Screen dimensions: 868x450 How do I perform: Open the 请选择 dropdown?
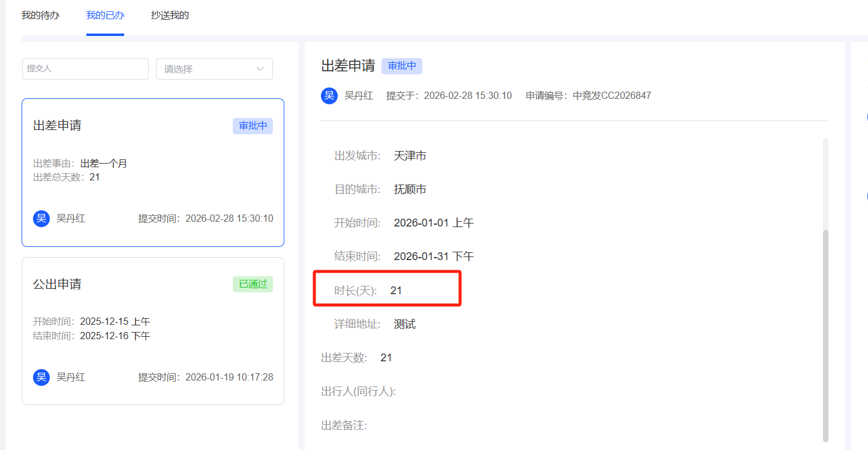tap(214, 69)
